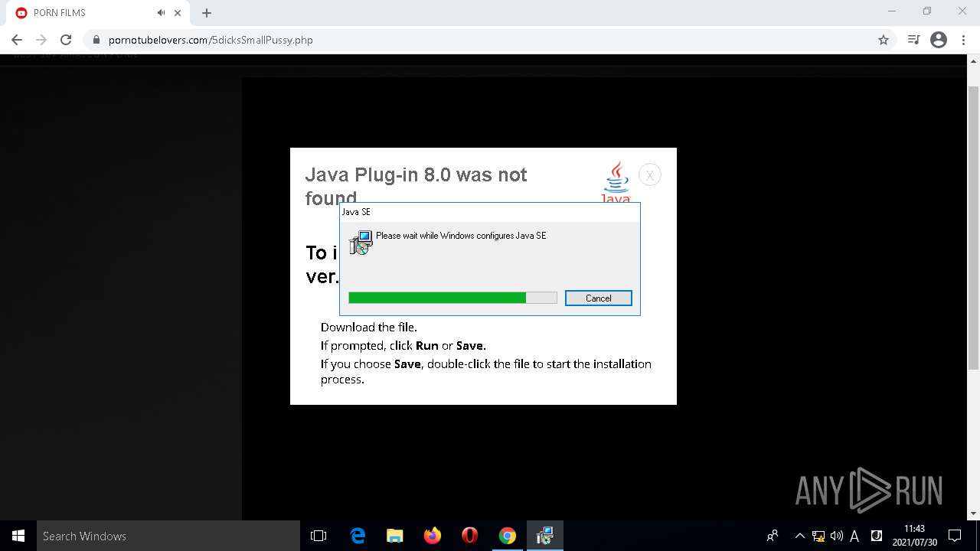Click 'Please wait while Windows configures Java SE'
Image resolution: width=980 pixels, height=551 pixels.
[461, 236]
